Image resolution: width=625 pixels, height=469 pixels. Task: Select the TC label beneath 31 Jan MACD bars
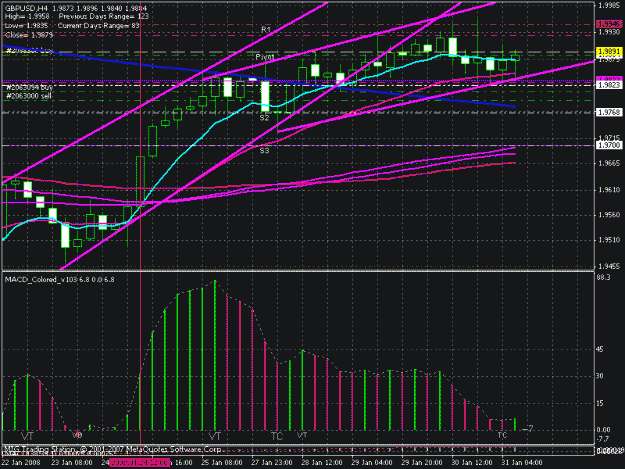pyautogui.click(x=502, y=435)
